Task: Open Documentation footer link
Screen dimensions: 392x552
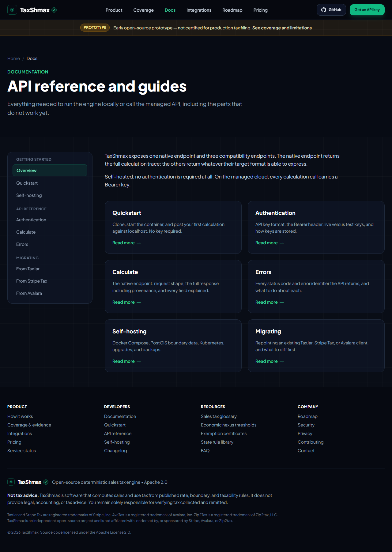Action: 120,416
